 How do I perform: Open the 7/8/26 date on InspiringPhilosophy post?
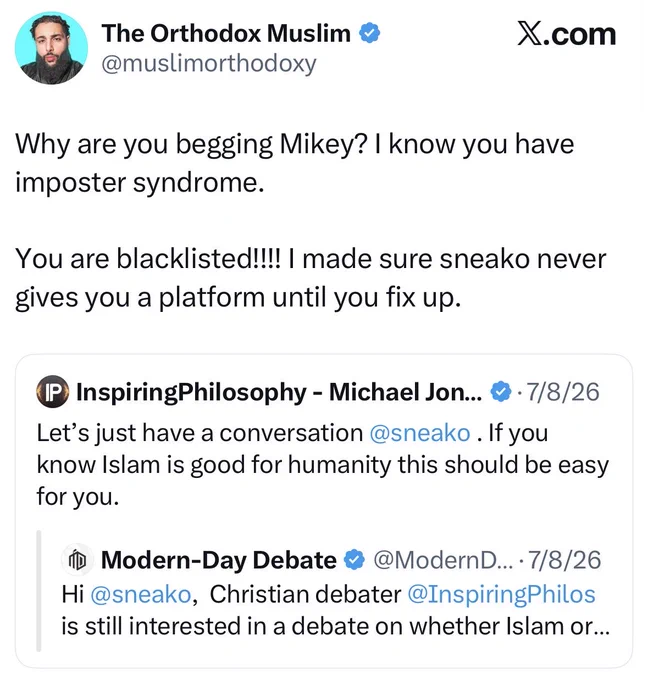click(563, 392)
